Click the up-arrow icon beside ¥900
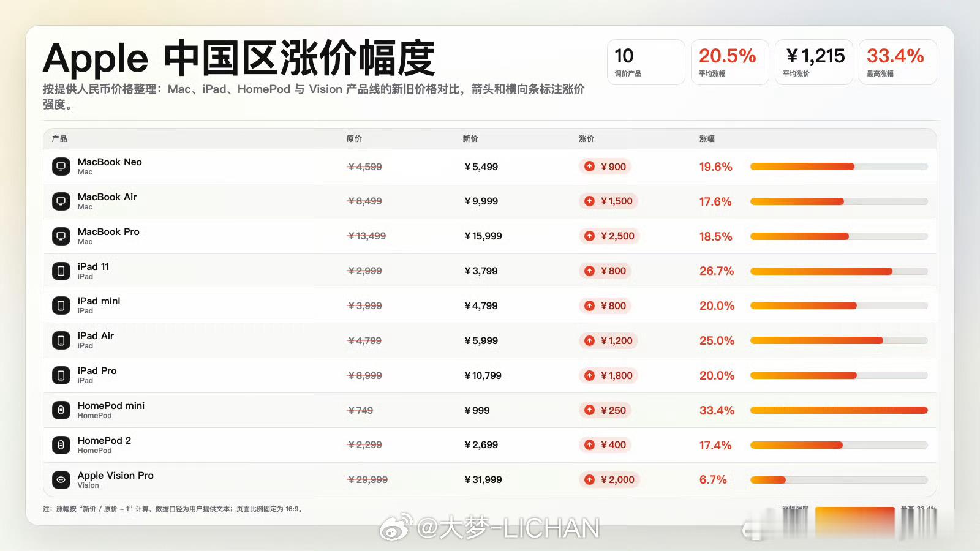980x551 pixels. point(589,167)
